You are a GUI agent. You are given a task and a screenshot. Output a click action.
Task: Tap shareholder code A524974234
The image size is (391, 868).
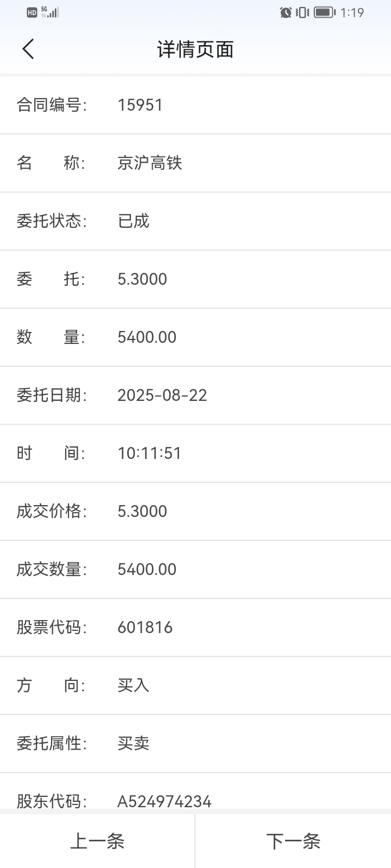point(165,801)
